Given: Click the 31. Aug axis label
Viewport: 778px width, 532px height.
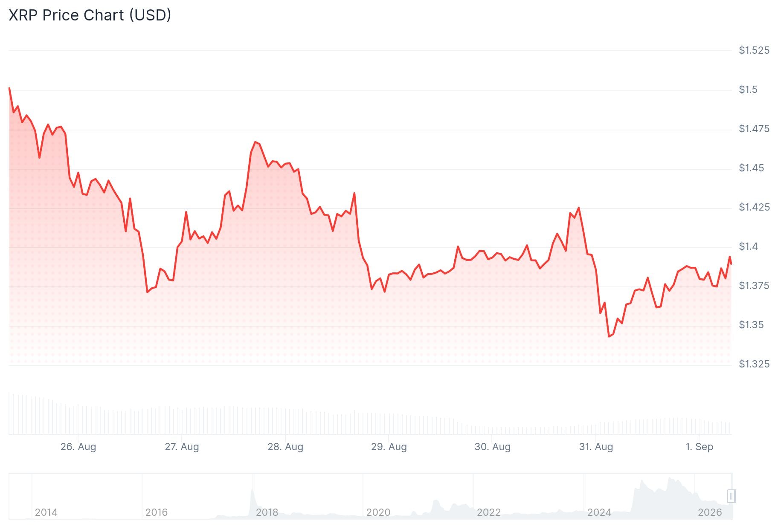Looking at the screenshot, I should coord(596,447).
